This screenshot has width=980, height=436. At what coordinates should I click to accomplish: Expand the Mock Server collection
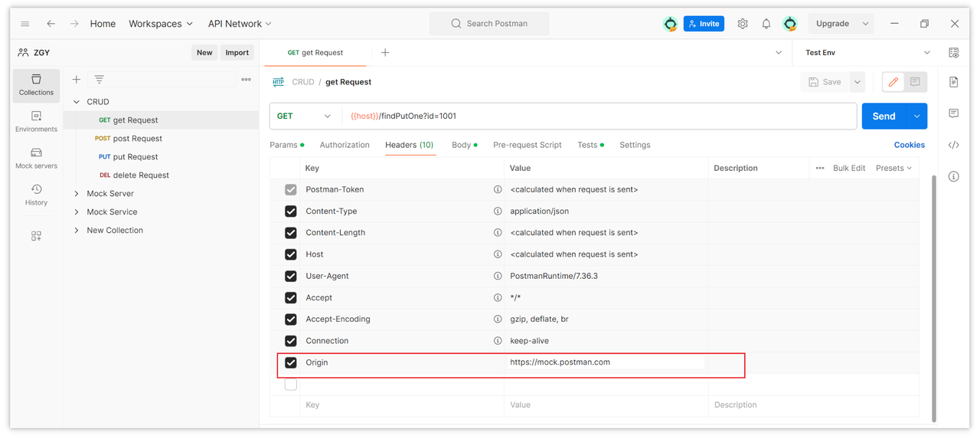click(x=77, y=194)
